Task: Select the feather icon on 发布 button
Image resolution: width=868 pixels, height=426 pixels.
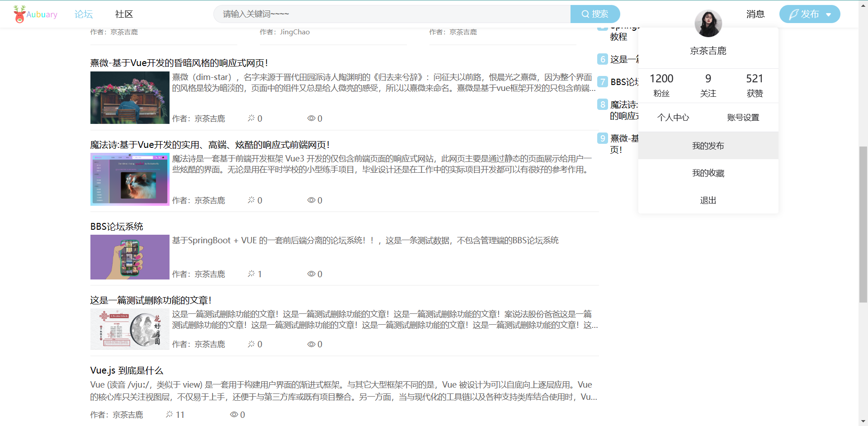Action: [x=795, y=14]
